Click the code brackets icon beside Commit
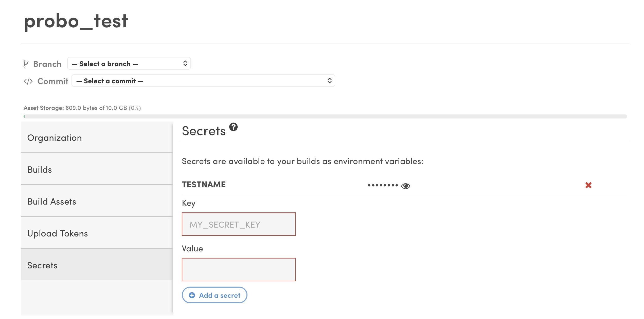The height and width of the screenshot is (319, 644). pos(28,81)
